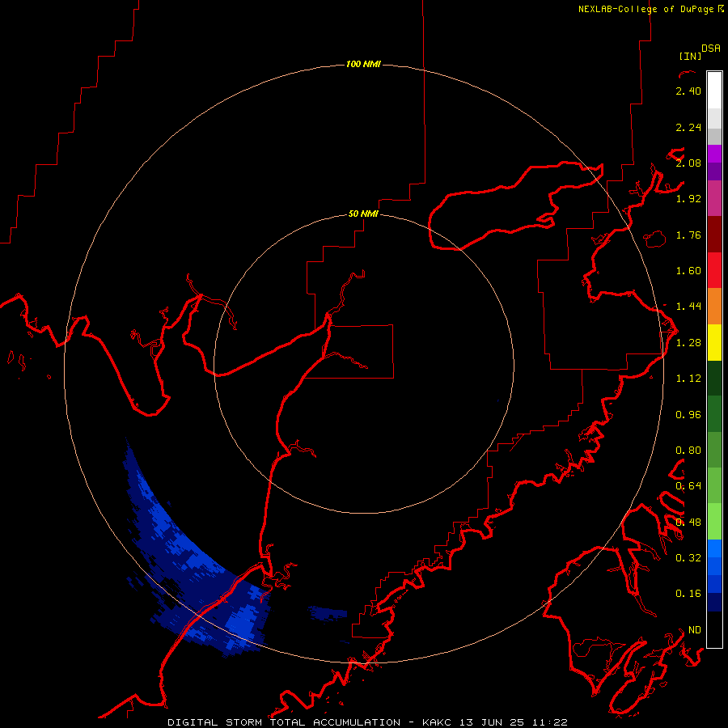Click the 50 NMI range ring label
The image size is (728, 728).
(363, 214)
